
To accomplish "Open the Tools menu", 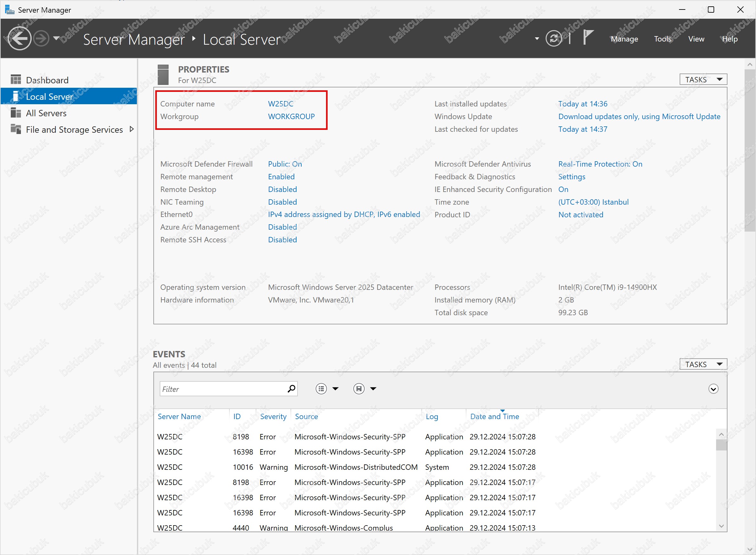I will (663, 39).
